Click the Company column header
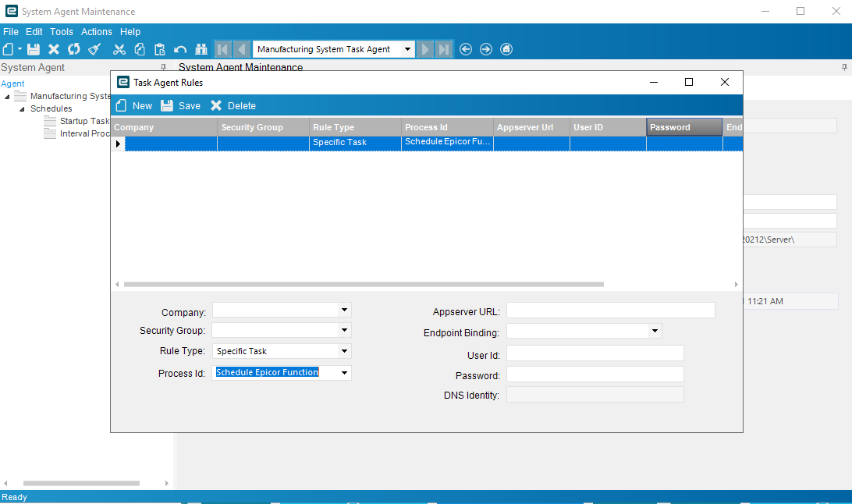852x504 pixels. click(x=164, y=127)
